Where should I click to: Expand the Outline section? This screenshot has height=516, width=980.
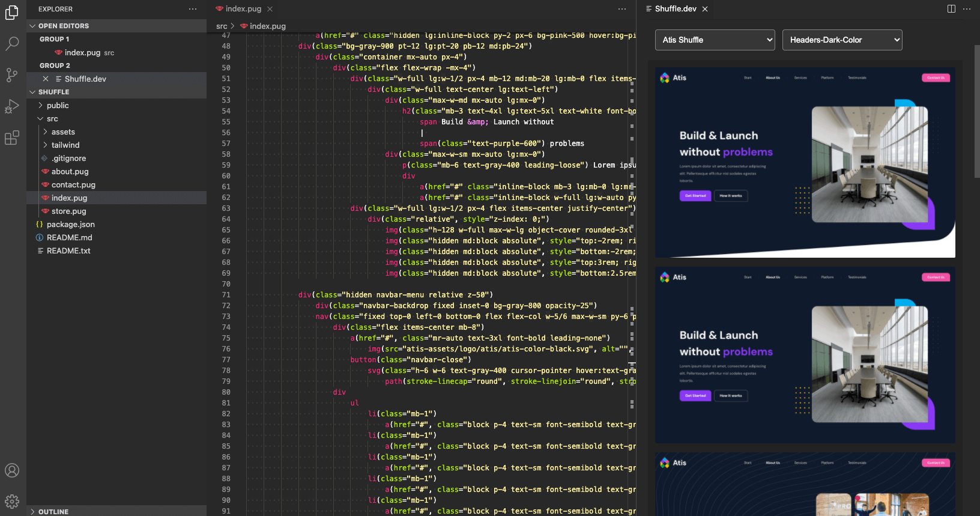coord(53,512)
